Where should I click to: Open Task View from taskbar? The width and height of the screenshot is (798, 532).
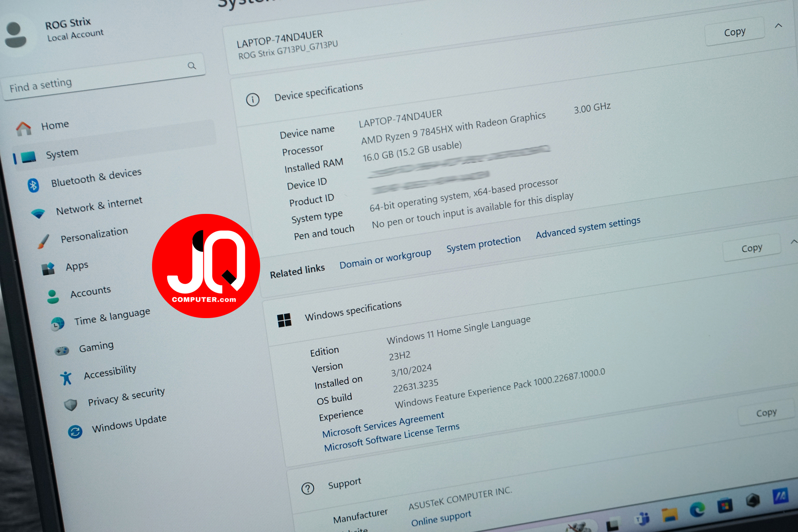pos(612,525)
